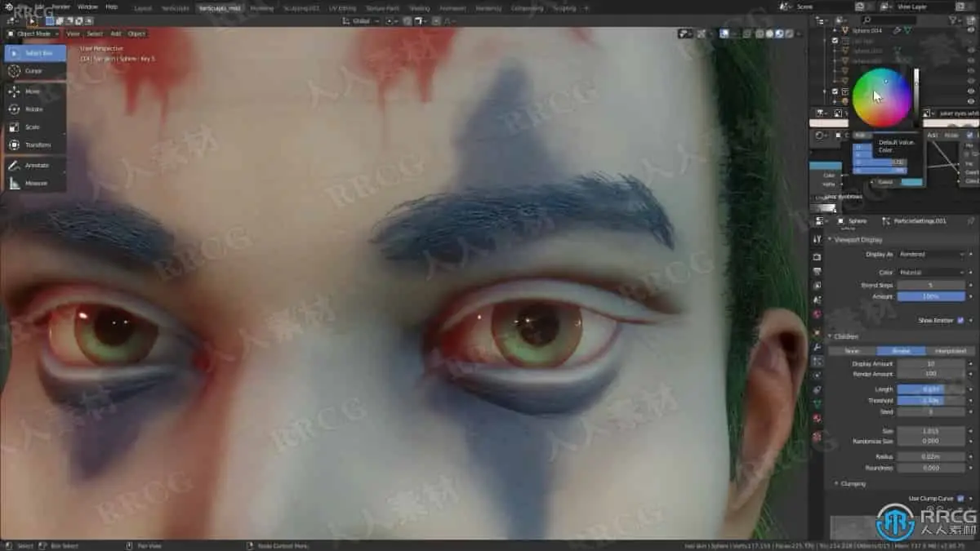The width and height of the screenshot is (980, 551).
Task: Click the outliner filter funnel icon
Action: [952, 20]
